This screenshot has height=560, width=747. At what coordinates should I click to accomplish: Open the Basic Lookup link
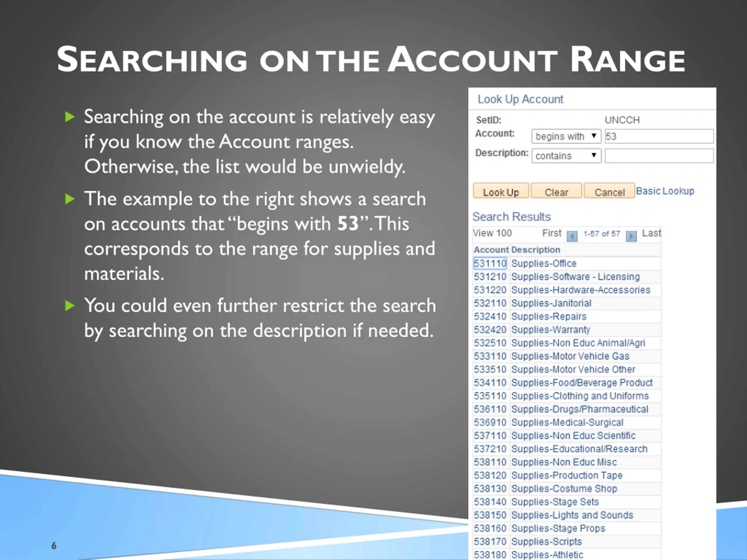click(x=665, y=191)
